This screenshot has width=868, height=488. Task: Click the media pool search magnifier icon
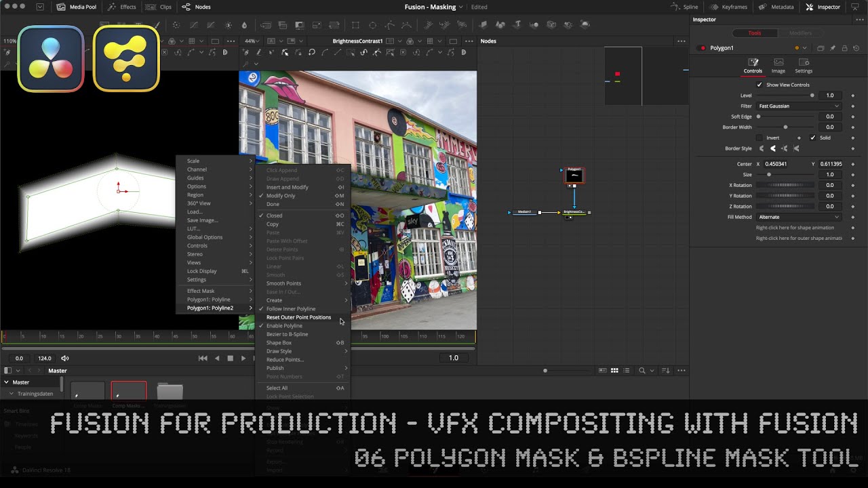[x=642, y=371]
